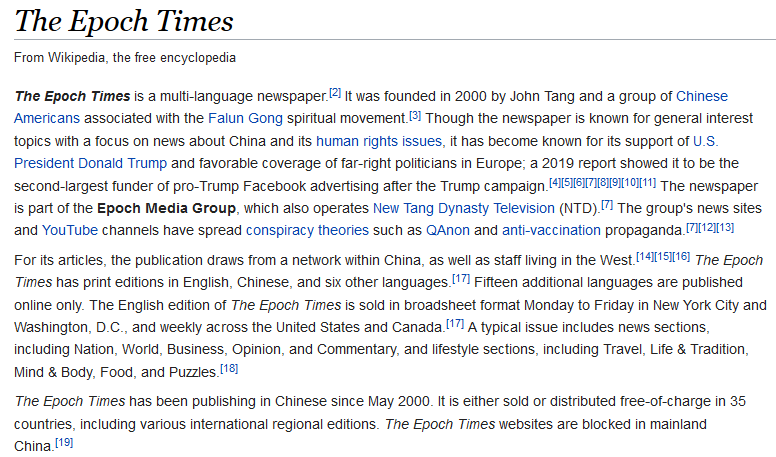The height and width of the screenshot is (457, 776).
Task: Open the Donald Trump link text
Action: tap(122, 163)
